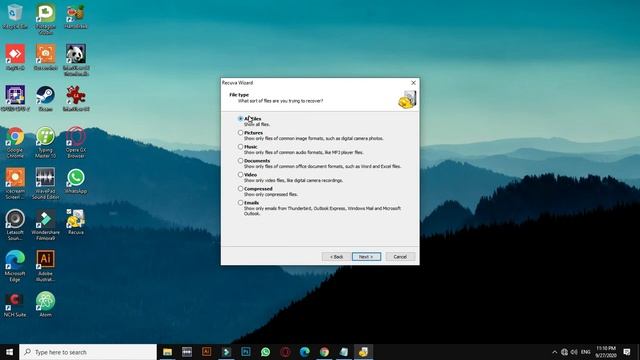Open the fruit HandBrake desktop shortcut
This screenshot has height=360, width=640.
tap(76, 16)
